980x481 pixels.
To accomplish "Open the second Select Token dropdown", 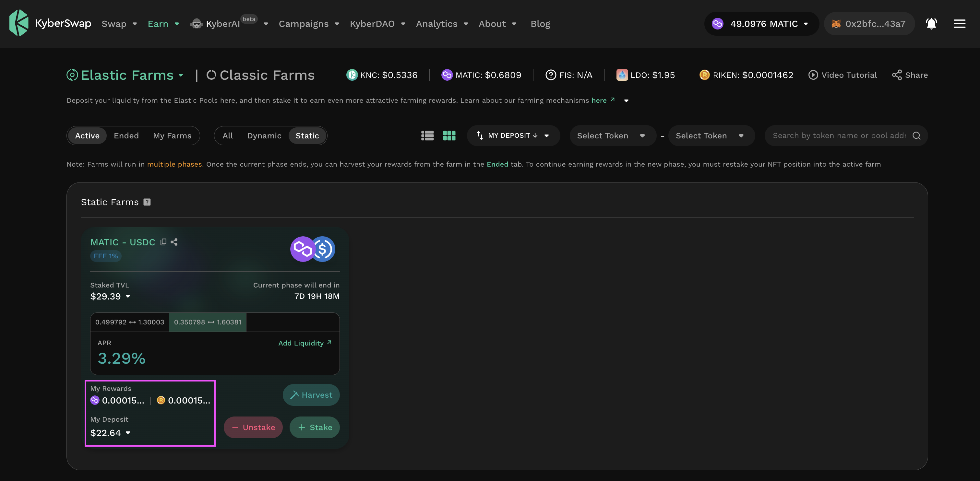I will [x=711, y=136].
